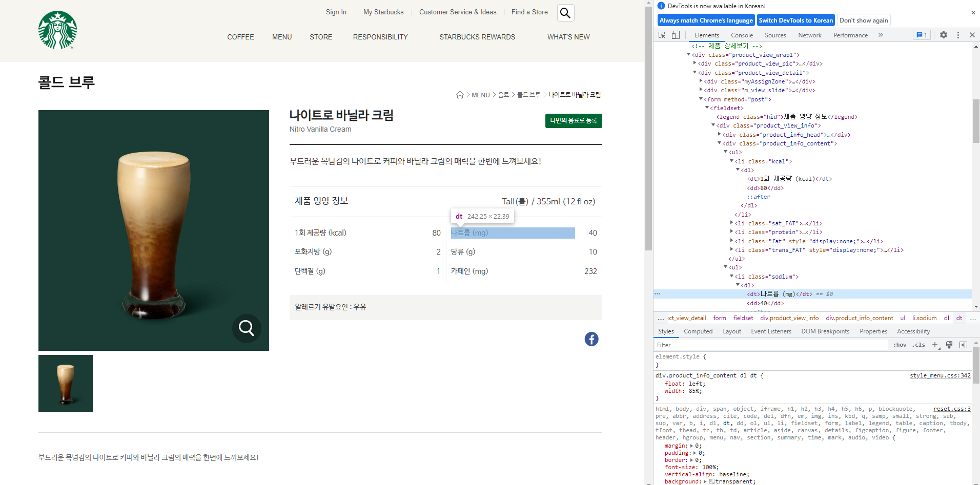Expand the border shorthand property
Image resolution: width=980 pixels, height=485 pixels.
(691, 460)
